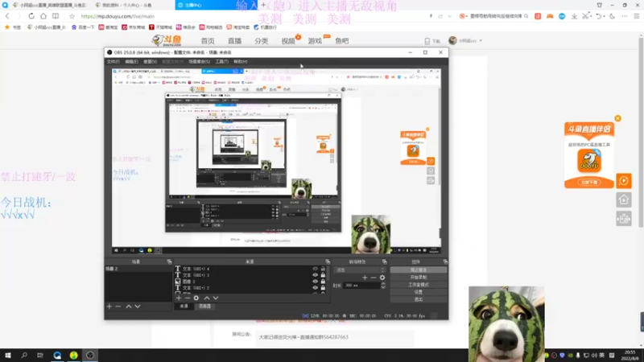Toggle visibility of 文本 (GDI+) 2 source

[x=315, y=288]
